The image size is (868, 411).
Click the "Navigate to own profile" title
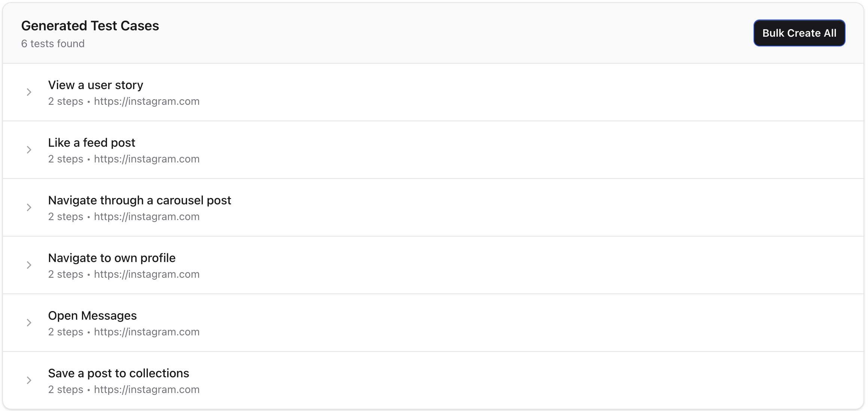point(111,258)
